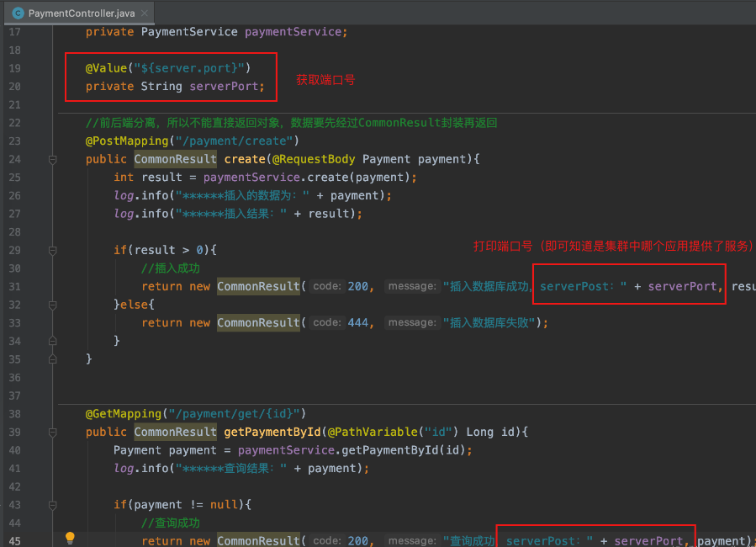This screenshot has height=547, width=756.
Task: Click line number 31 in gutter
Action: coord(15,286)
